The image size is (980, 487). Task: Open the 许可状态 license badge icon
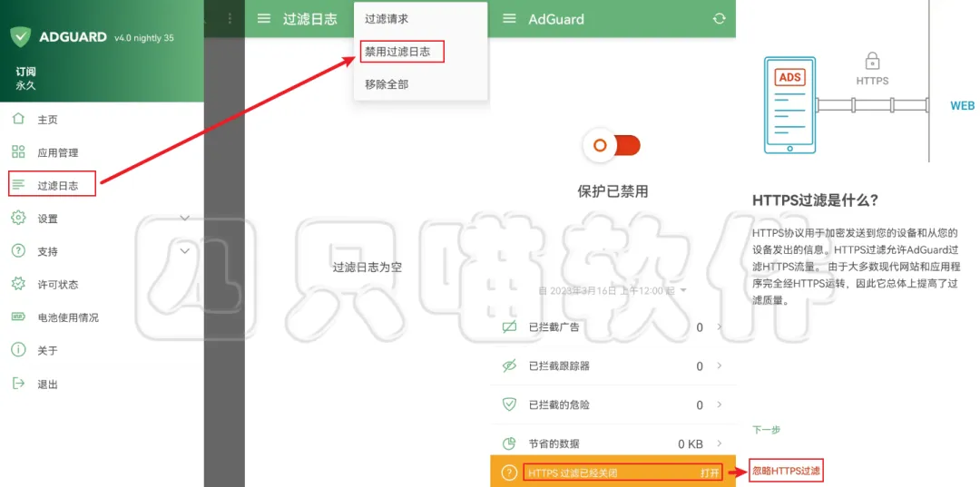pos(18,284)
